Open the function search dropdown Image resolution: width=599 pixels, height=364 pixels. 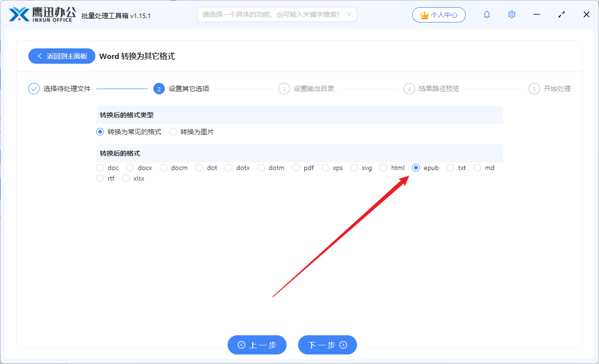(x=277, y=14)
